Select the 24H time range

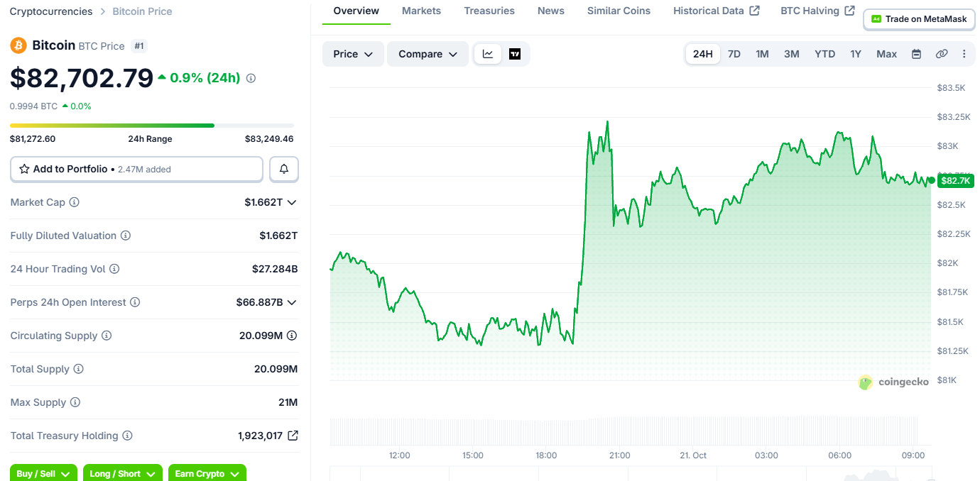703,54
